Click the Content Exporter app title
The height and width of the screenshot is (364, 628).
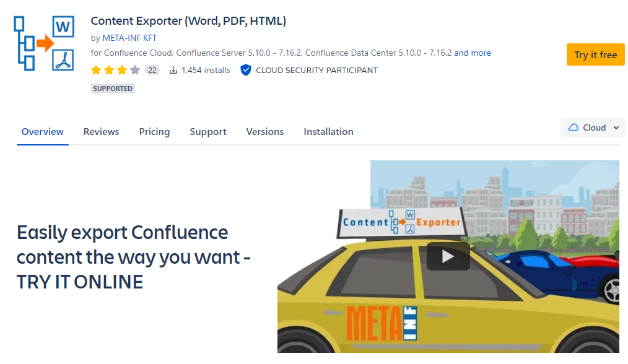click(189, 21)
